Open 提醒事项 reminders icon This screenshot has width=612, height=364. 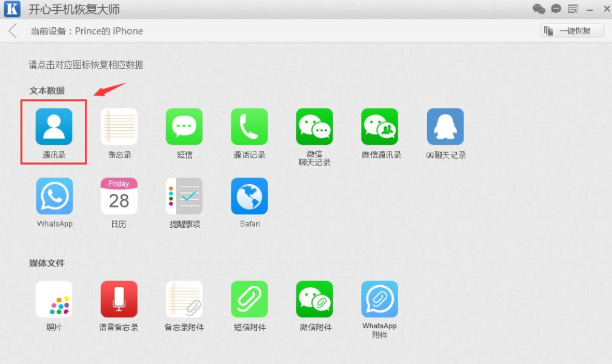(x=184, y=196)
